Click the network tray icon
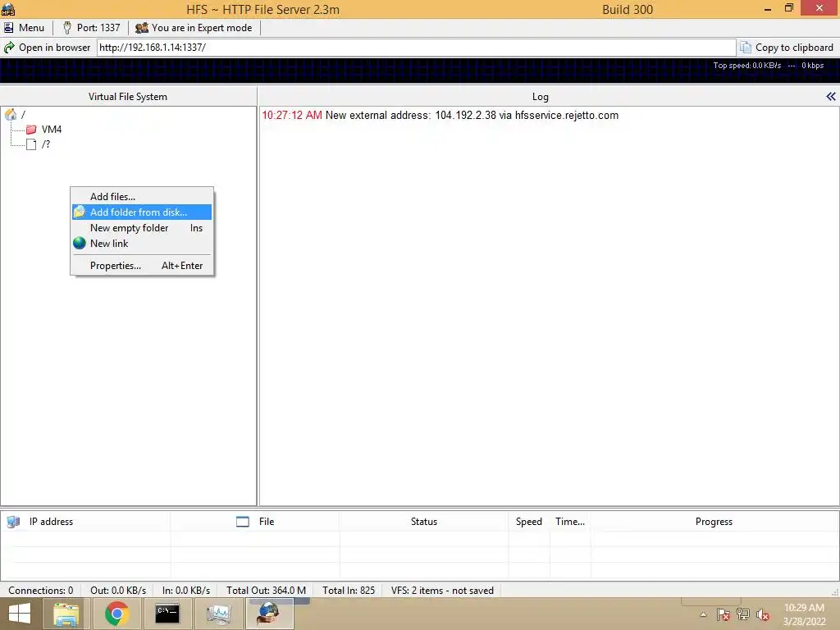Viewport: 840px width, 630px height. point(743,614)
